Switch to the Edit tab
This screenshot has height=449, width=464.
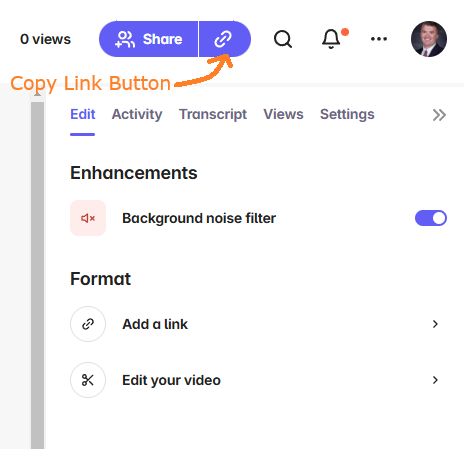point(83,114)
